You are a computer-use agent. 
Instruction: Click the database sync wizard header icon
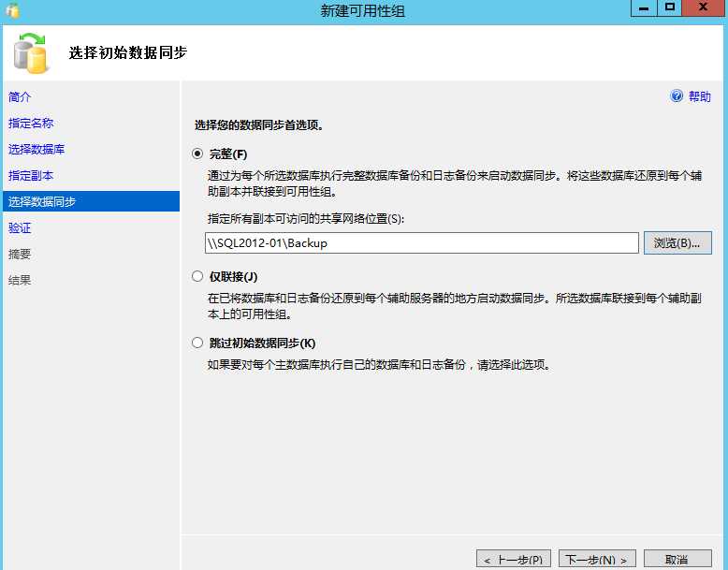pyautogui.click(x=31, y=53)
